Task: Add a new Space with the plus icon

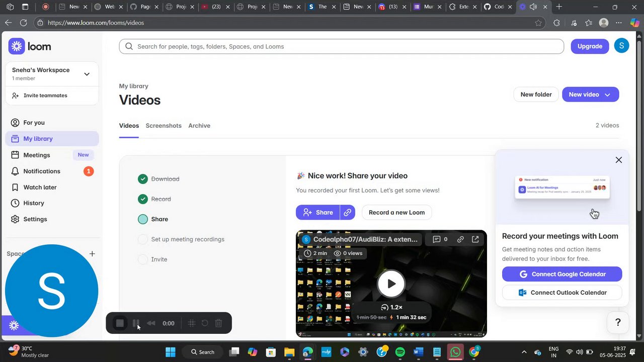Action: pyautogui.click(x=92, y=253)
